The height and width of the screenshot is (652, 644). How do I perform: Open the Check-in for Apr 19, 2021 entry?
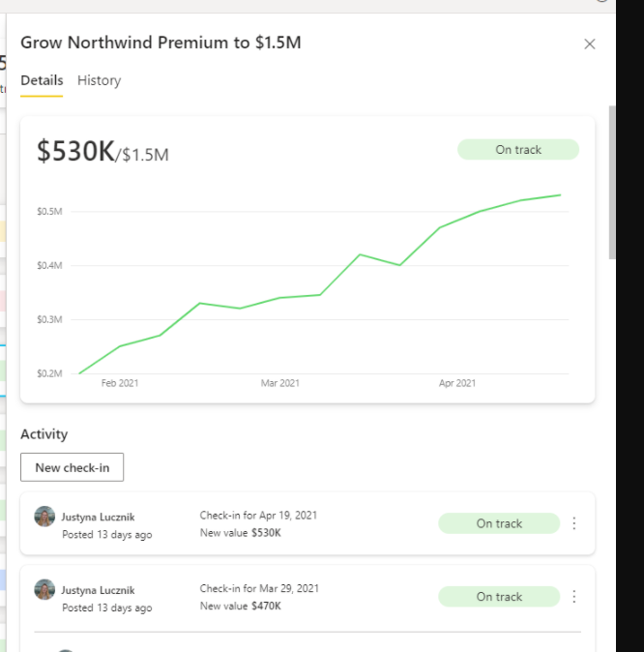click(x=258, y=516)
